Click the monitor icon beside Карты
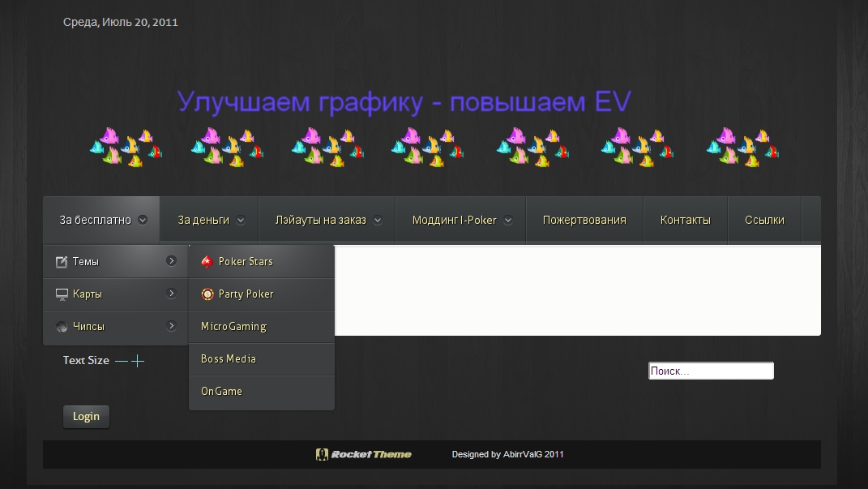Viewport: 868px width, 489px height. (x=62, y=294)
